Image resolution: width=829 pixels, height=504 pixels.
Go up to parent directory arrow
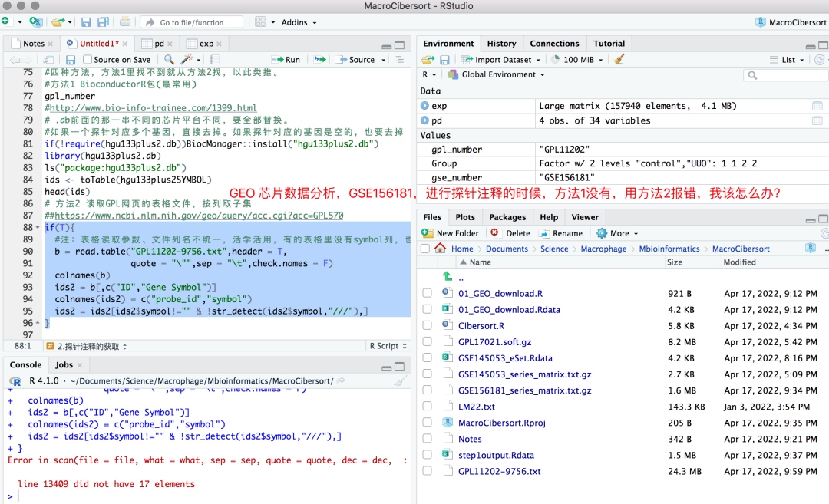point(448,276)
